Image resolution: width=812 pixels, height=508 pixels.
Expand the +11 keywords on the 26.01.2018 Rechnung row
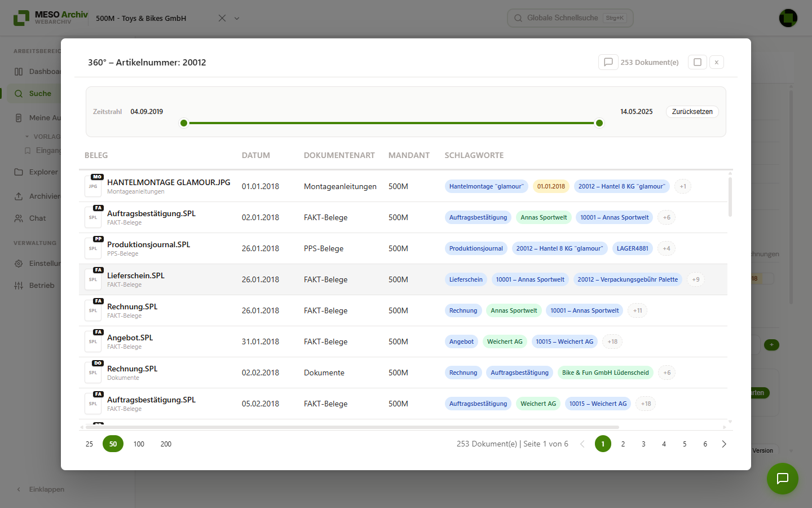[637, 310]
